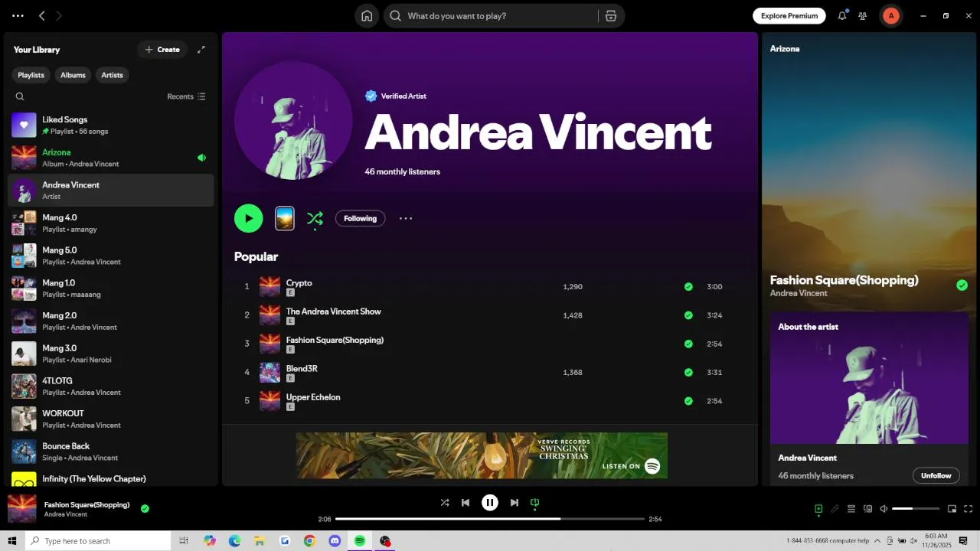Open Friend Activity icon
980x551 pixels.
tap(863, 15)
